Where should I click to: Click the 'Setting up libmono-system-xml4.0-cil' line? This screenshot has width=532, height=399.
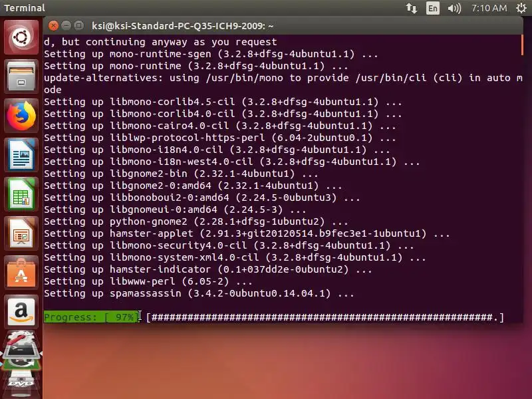point(235,258)
